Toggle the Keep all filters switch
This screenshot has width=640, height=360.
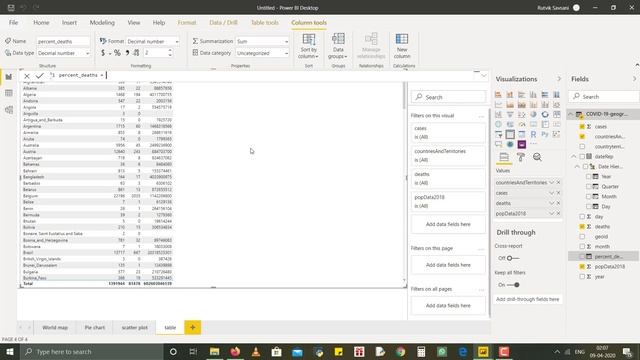point(513,285)
